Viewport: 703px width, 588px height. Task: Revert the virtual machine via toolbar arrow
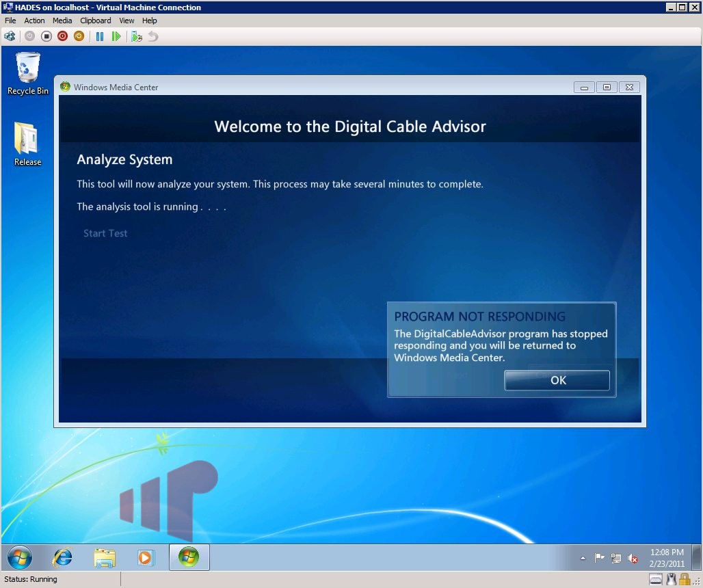pos(153,36)
